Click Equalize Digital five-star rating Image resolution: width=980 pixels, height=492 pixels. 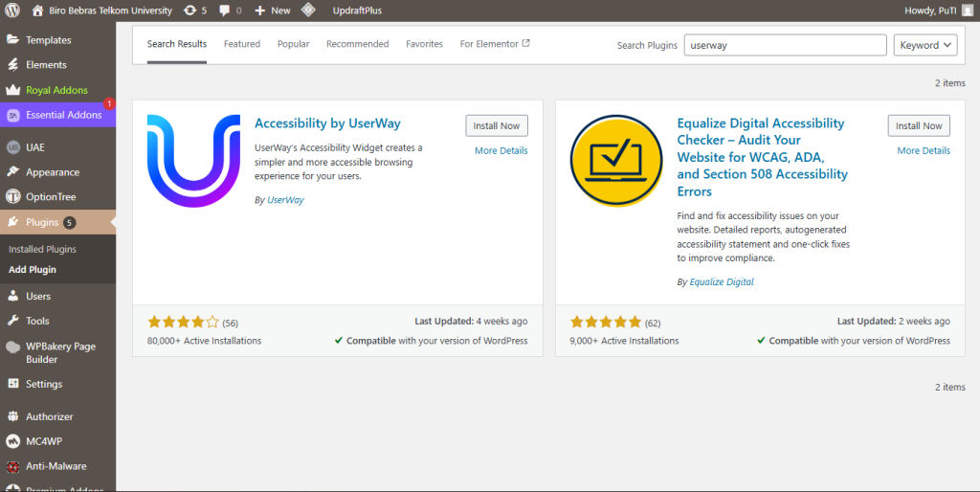pos(606,322)
